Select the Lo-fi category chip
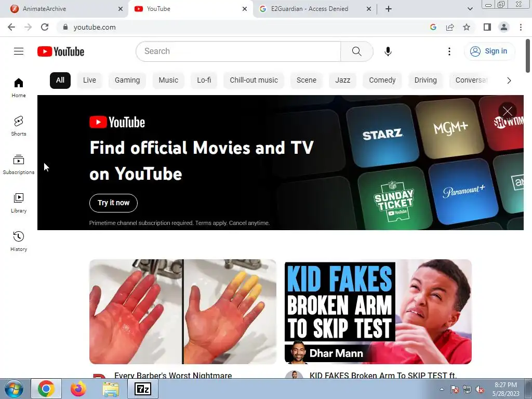The image size is (532, 399). click(204, 81)
